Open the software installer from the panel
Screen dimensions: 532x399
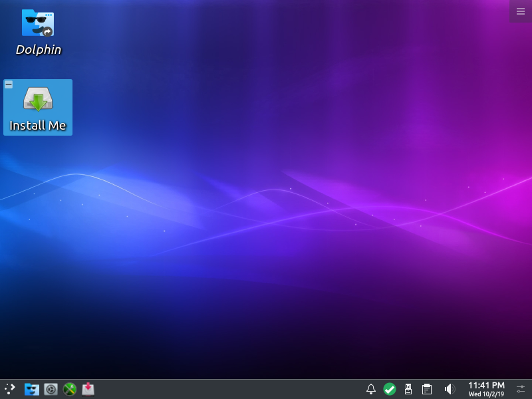pyautogui.click(x=88, y=389)
